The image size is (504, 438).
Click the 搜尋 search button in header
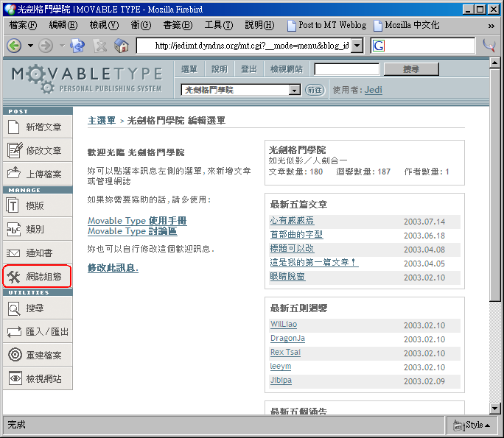(x=411, y=69)
